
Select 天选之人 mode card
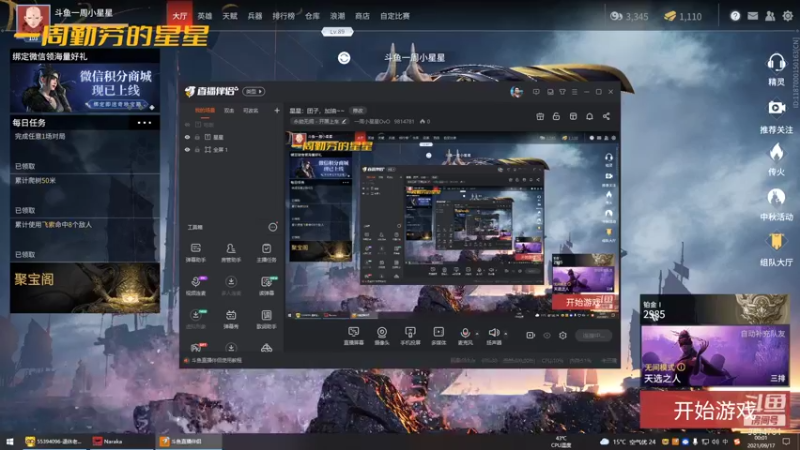715,356
